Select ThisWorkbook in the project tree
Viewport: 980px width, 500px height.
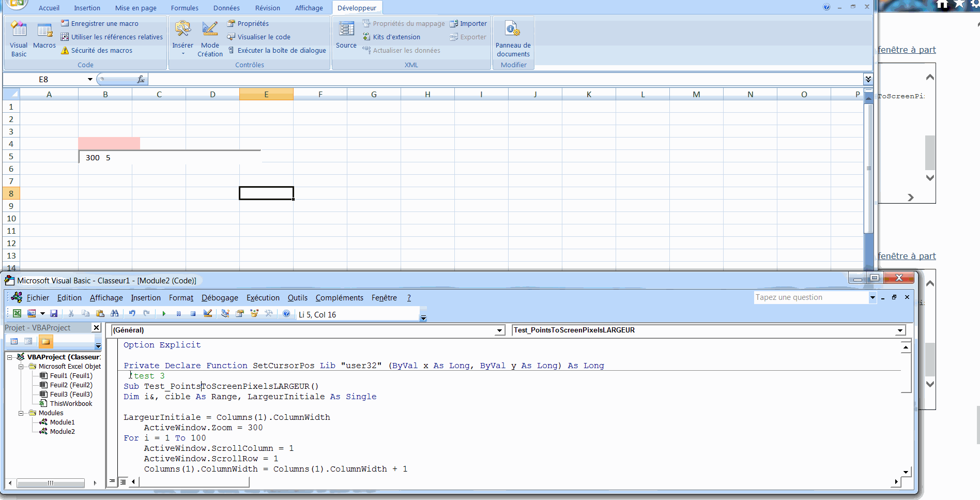(66, 404)
